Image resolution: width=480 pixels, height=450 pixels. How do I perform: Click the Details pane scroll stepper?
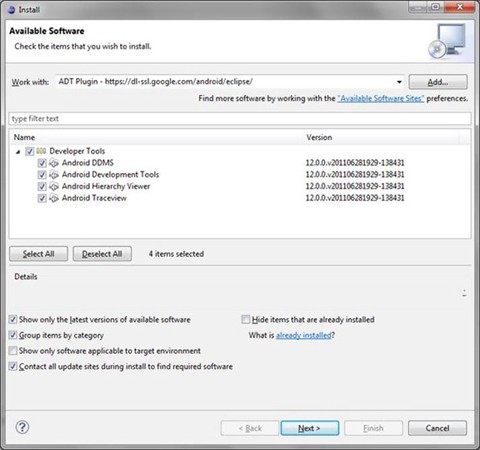(464, 292)
